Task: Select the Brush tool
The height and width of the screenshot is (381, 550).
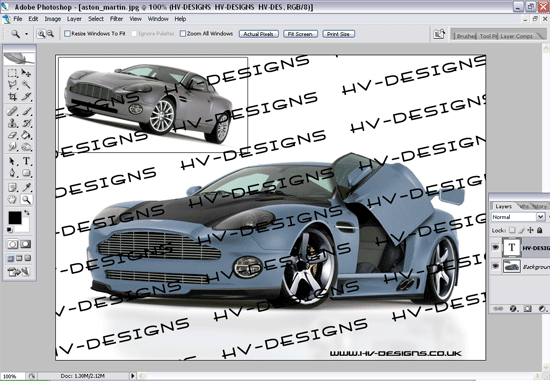Action: [x=26, y=112]
